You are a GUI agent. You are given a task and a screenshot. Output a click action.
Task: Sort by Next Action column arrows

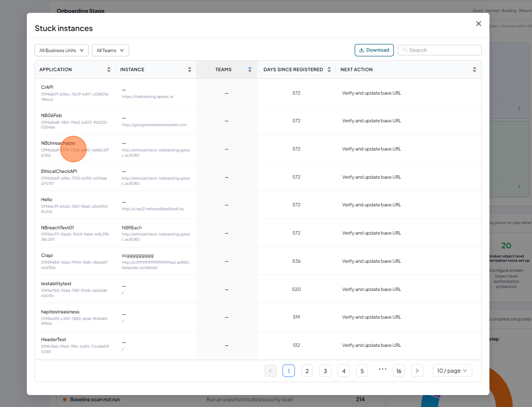[x=474, y=70]
